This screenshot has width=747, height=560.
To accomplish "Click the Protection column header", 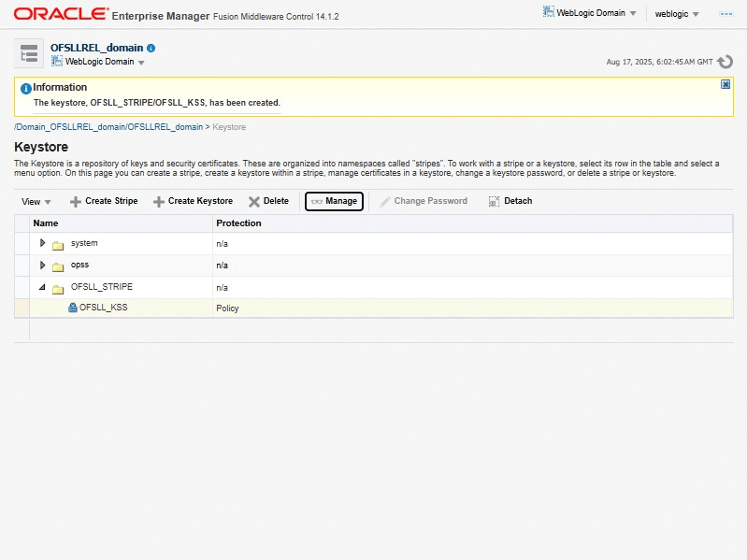I will [472, 223].
